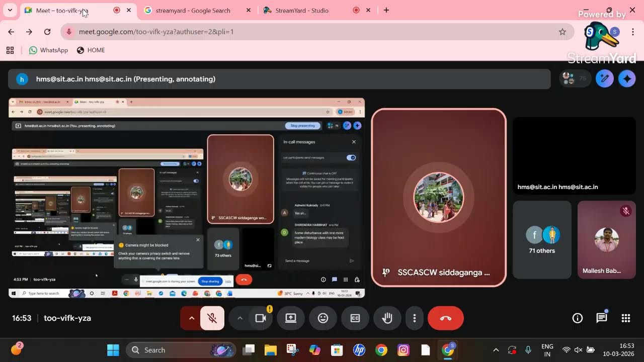Click the presenter banner text hms@sit.ac.in Presenting
The width and height of the screenshot is (644, 362).
(x=126, y=79)
